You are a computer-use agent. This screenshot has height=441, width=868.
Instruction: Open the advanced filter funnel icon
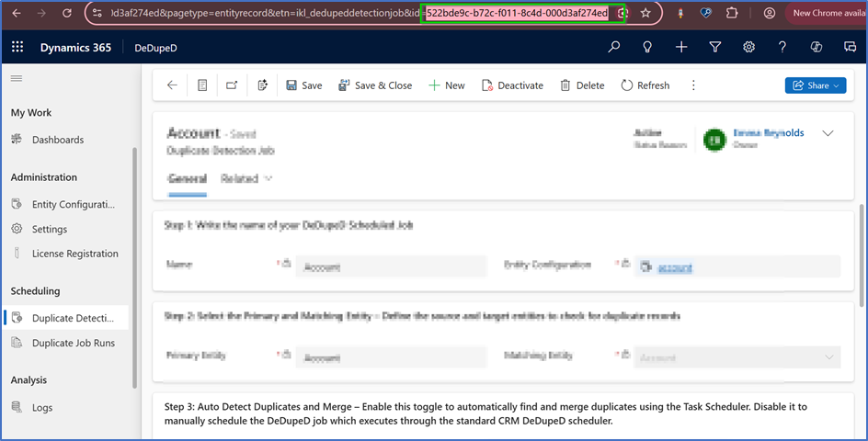tap(715, 47)
